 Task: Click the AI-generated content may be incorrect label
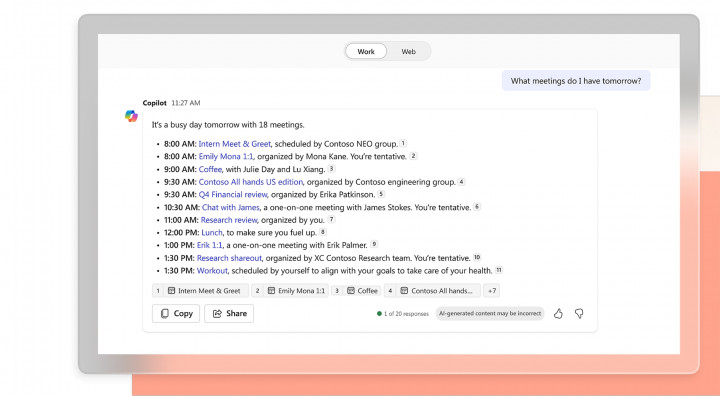click(490, 313)
